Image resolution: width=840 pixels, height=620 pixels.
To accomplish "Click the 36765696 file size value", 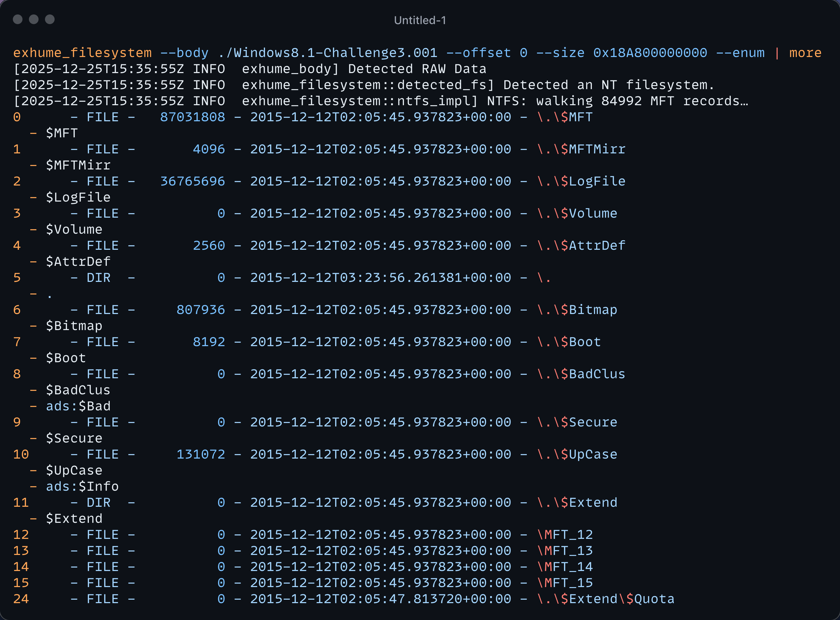I will [x=192, y=181].
